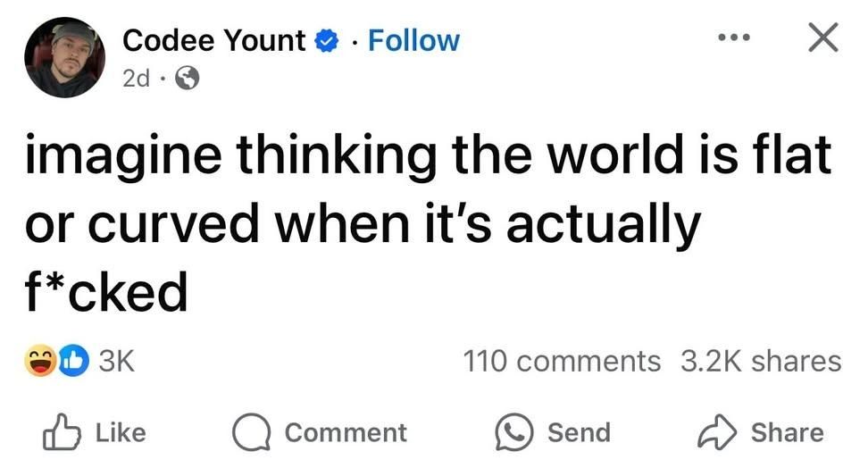Click Codee Yount's profile picture

point(65,58)
